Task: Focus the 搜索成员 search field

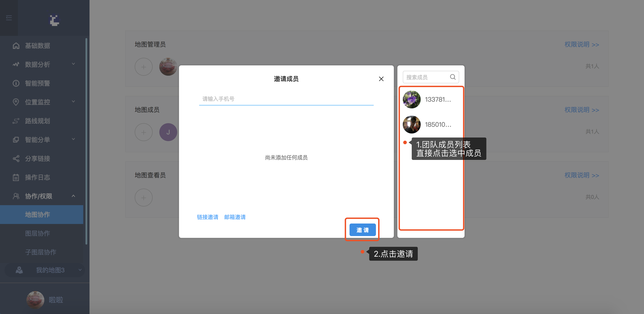Action: [x=431, y=77]
